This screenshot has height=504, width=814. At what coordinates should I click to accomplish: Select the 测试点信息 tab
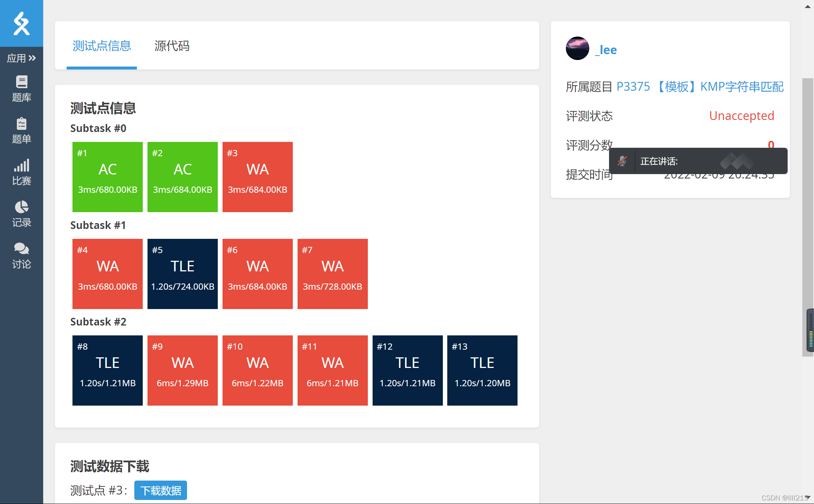[x=102, y=46]
